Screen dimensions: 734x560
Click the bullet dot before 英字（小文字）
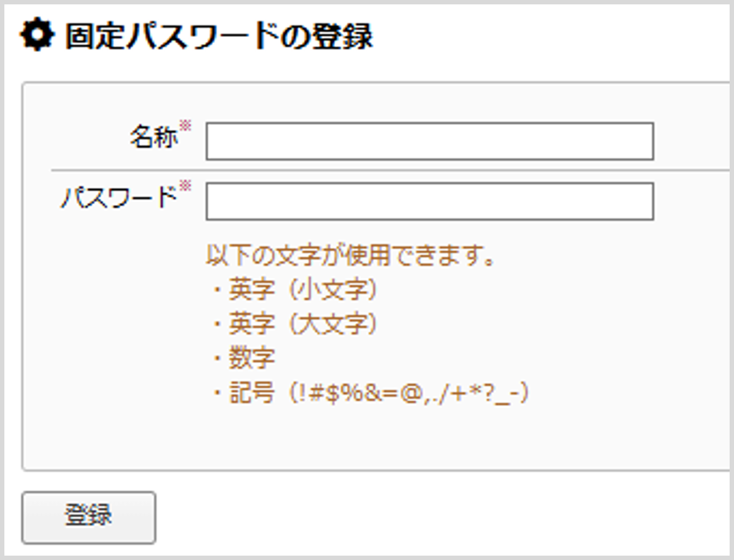(x=217, y=290)
